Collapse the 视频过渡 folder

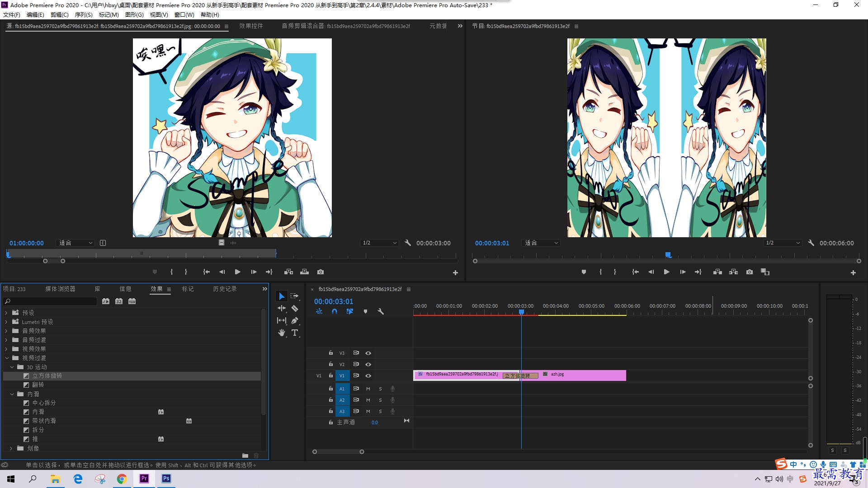click(6, 358)
